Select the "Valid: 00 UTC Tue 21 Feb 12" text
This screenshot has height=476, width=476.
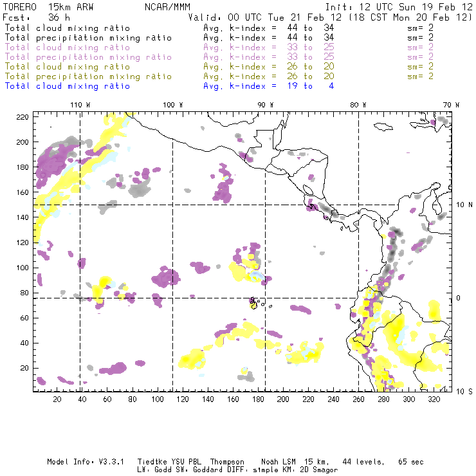265,17
